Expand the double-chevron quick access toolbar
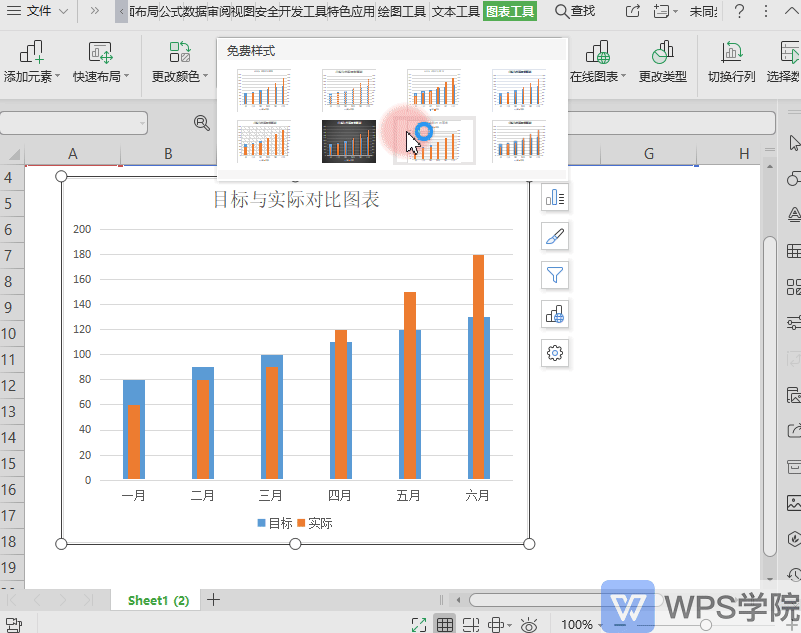The height and width of the screenshot is (633, 801). (x=95, y=11)
